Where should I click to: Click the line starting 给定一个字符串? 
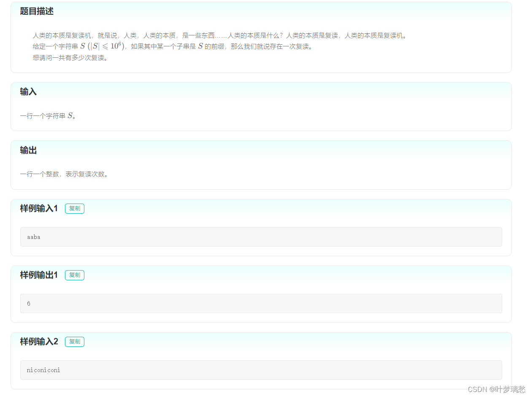(173, 46)
